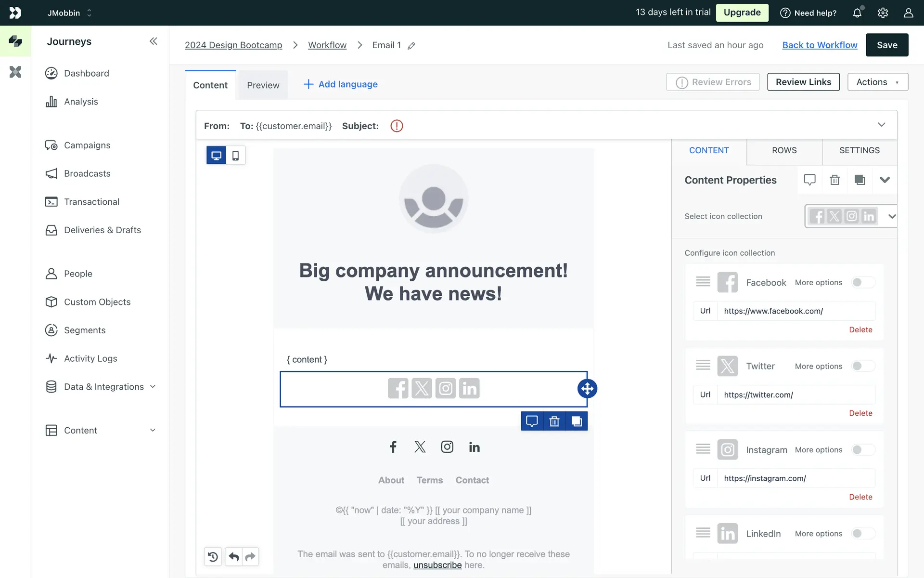924x578 pixels.
Task: Enable Twitter More options toggle
Action: tap(862, 366)
